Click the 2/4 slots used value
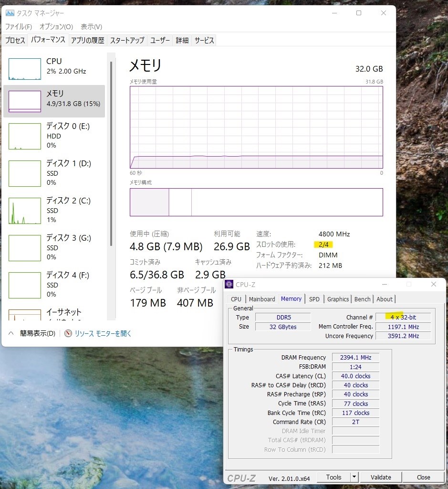The width and height of the screenshot is (448, 489). (323, 244)
